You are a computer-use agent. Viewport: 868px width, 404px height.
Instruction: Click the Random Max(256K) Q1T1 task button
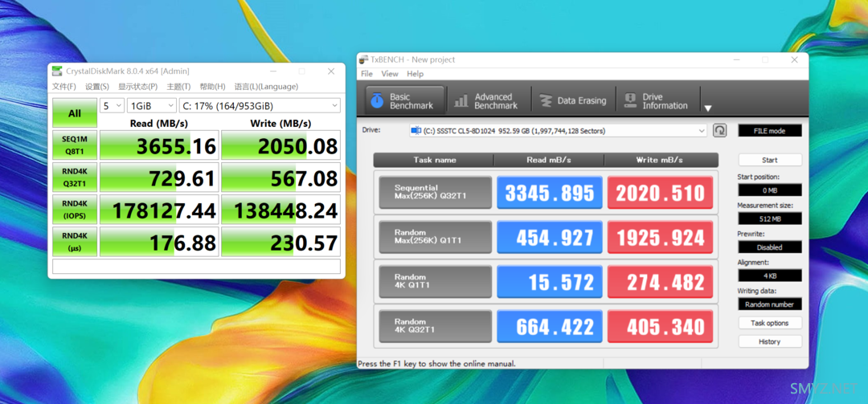(435, 237)
